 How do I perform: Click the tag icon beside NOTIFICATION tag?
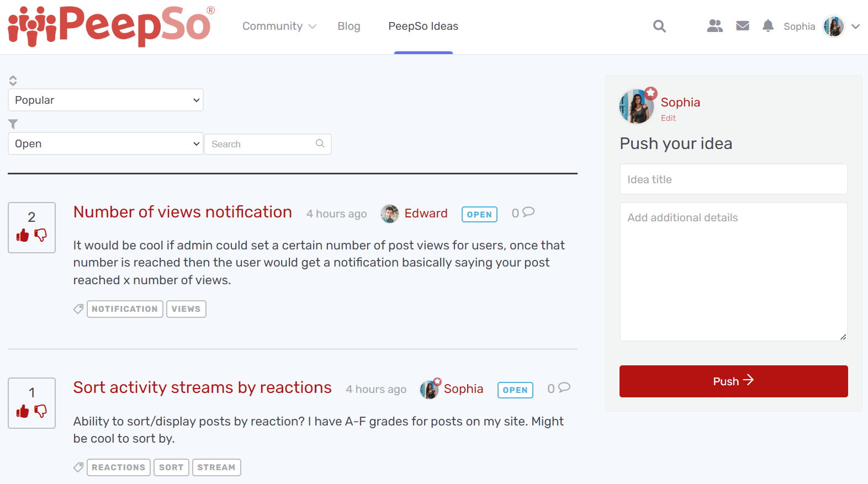[x=78, y=309]
